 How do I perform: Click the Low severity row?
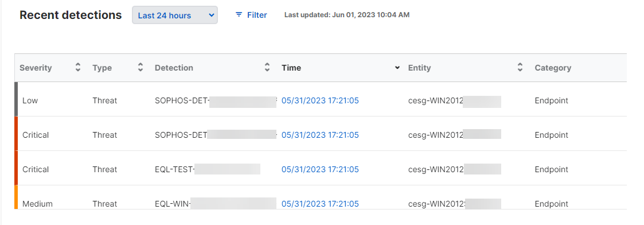coord(321,99)
